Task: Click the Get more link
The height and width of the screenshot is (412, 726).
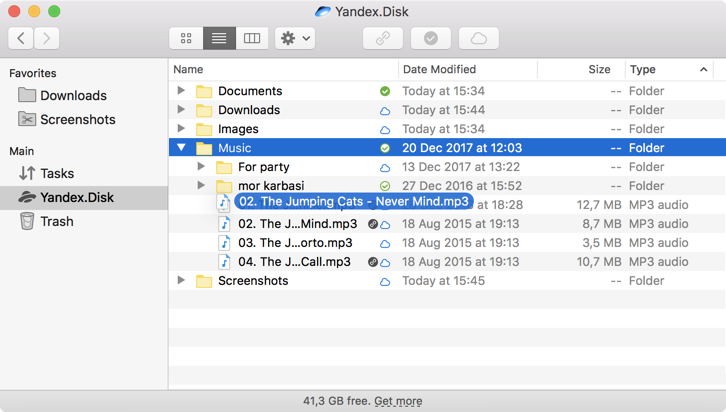Action: pyautogui.click(x=398, y=401)
